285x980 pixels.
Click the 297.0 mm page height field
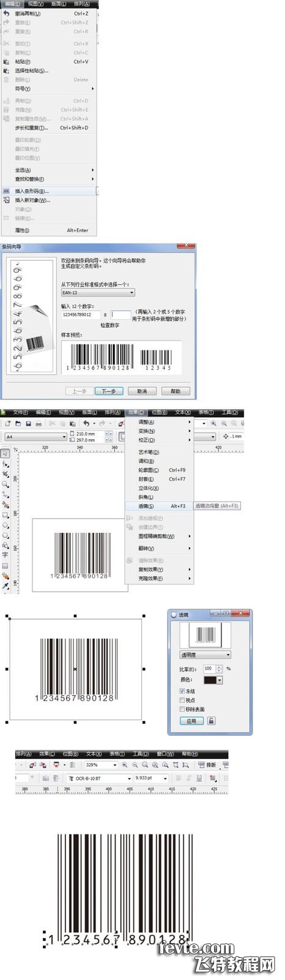pyautogui.click(x=90, y=440)
